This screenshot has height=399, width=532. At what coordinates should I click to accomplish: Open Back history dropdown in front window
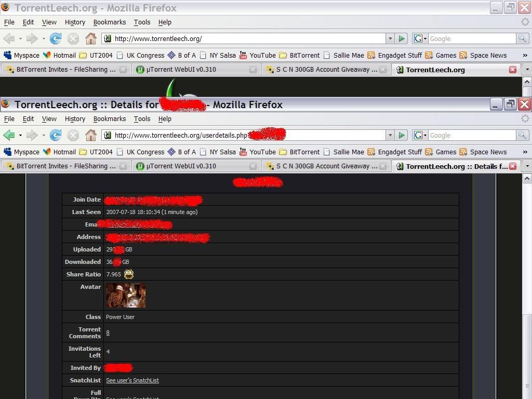[x=20, y=136]
